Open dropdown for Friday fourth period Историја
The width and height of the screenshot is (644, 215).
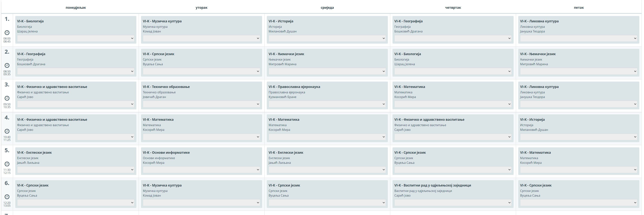[x=578, y=137]
